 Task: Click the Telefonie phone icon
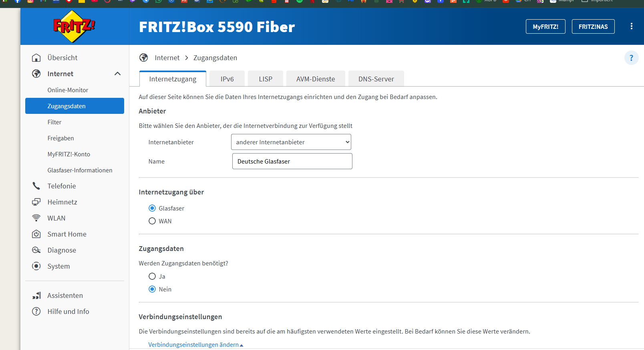[x=36, y=186]
